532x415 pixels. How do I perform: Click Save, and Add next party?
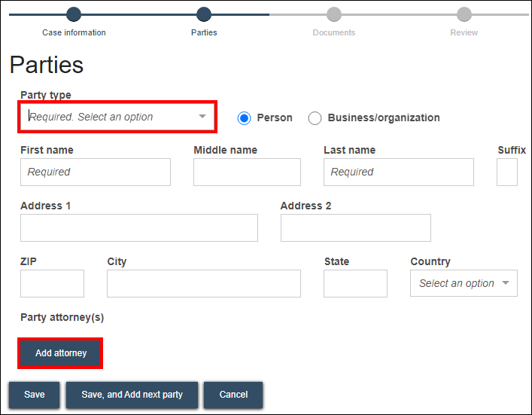132,395
